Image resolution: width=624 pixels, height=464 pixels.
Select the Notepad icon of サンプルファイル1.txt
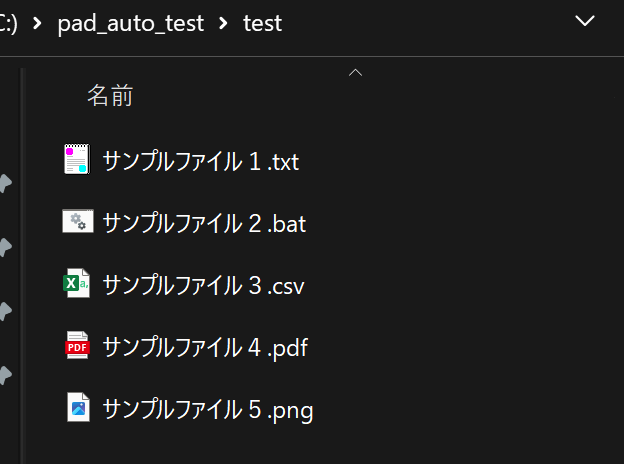point(77,159)
